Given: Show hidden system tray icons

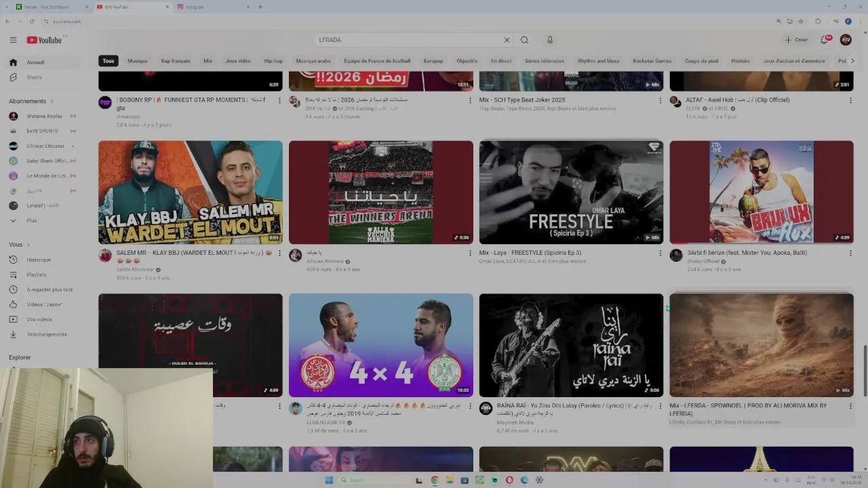Looking at the screenshot, I should [x=767, y=480].
